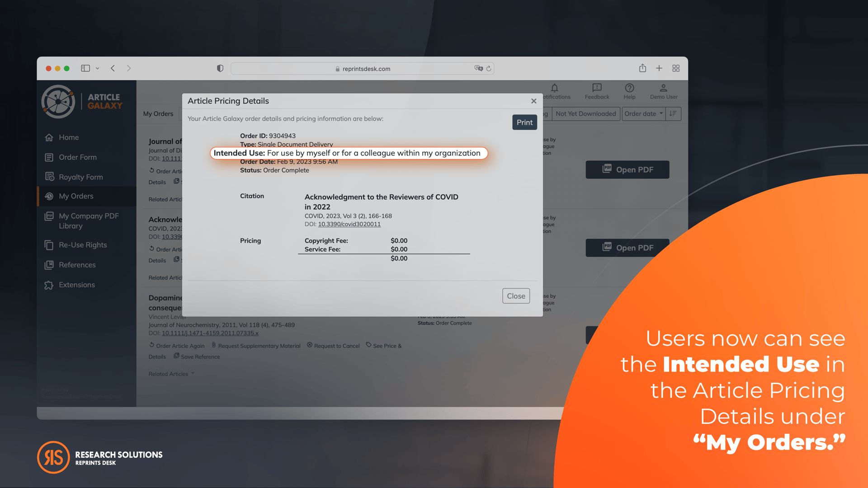The width and height of the screenshot is (868, 488).
Task: Click Not Yet Downloaded filter tab
Action: 585,113
